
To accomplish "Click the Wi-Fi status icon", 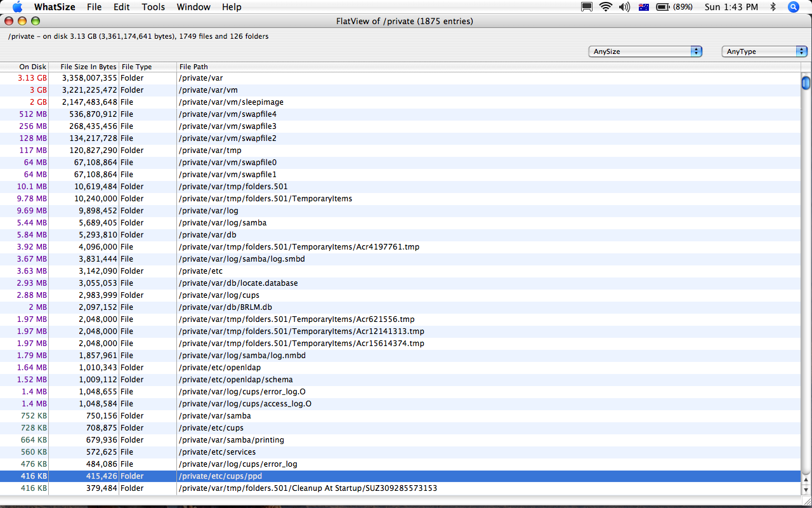I will (606, 7).
